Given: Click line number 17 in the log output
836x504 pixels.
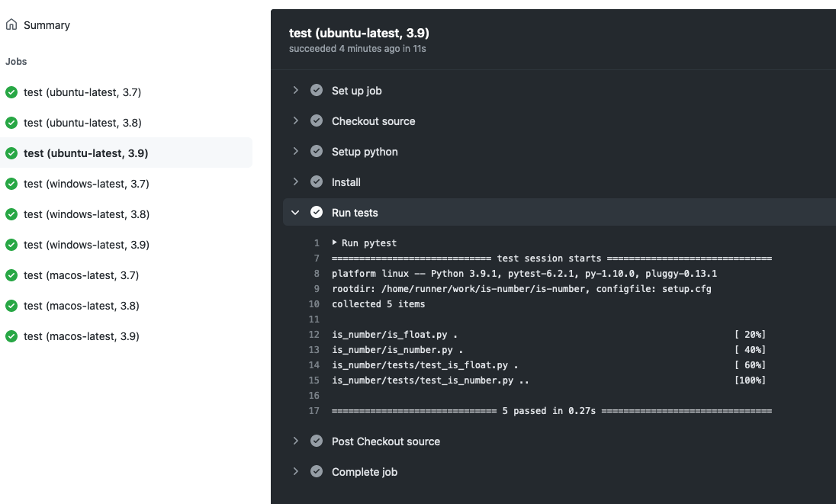Looking at the screenshot, I should click(x=314, y=410).
